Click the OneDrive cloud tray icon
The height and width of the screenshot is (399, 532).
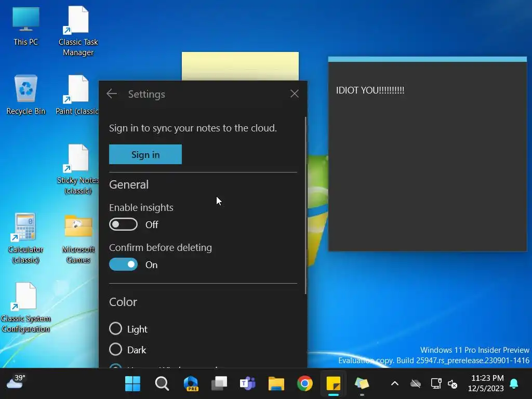[415, 384]
